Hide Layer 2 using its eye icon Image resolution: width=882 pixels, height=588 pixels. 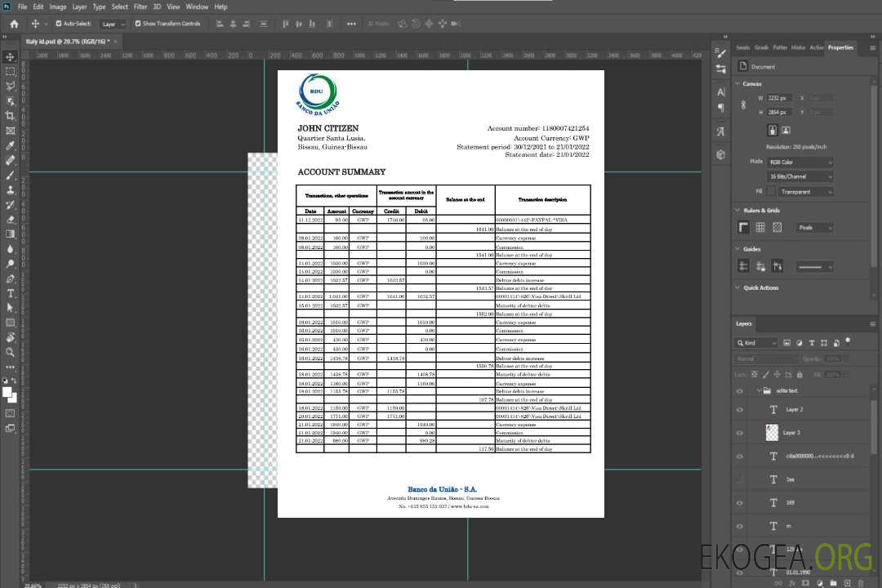pos(740,410)
